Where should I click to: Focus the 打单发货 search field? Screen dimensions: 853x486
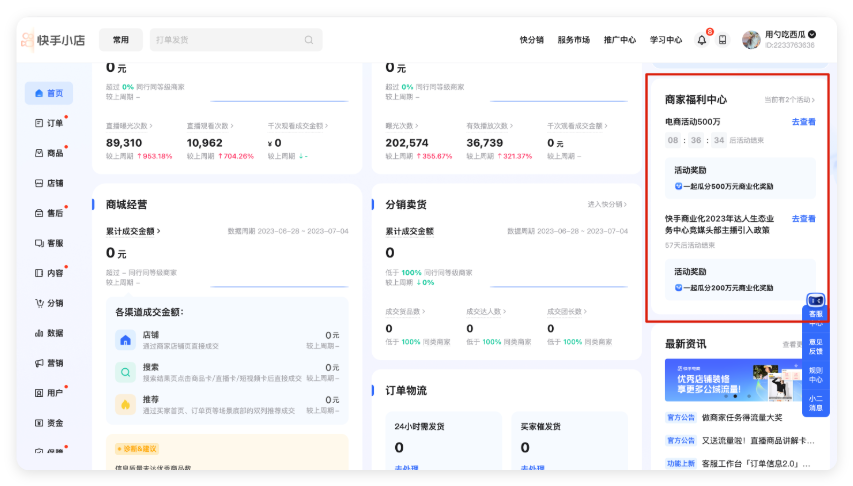(x=236, y=40)
